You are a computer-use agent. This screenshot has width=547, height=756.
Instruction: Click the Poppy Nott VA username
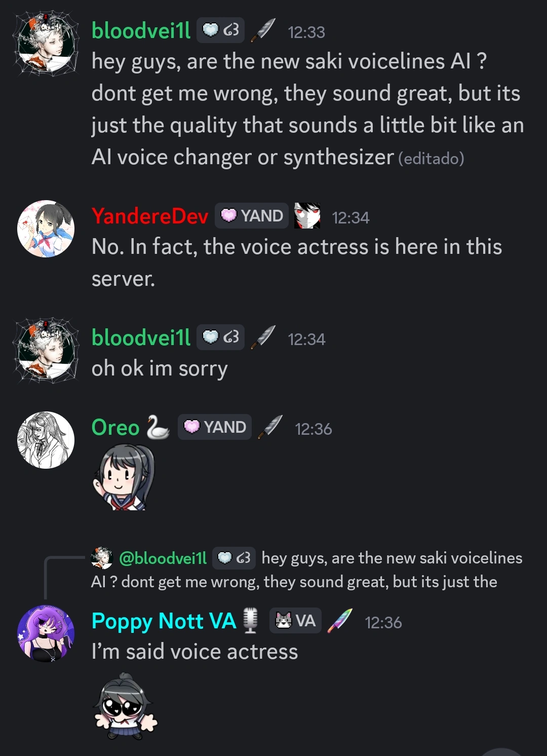point(164,621)
